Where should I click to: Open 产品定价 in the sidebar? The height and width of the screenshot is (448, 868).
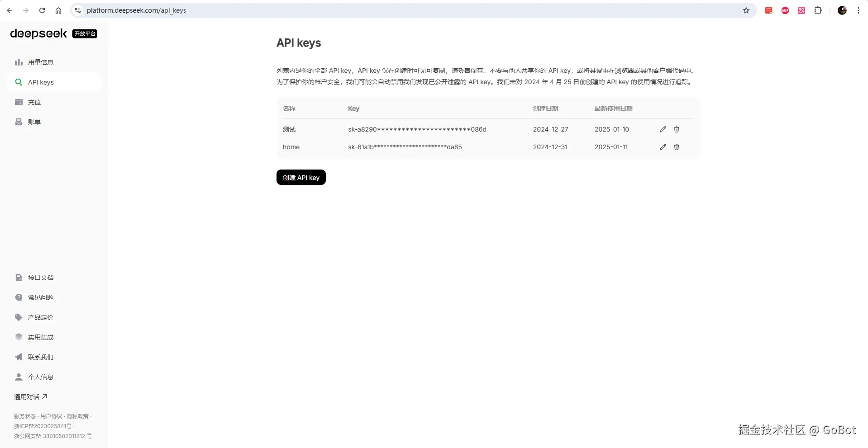(54, 317)
